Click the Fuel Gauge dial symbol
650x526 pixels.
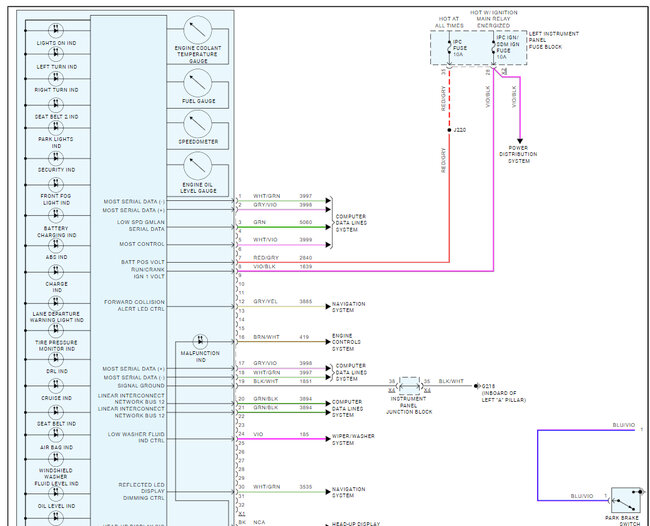(x=198, y=83)
